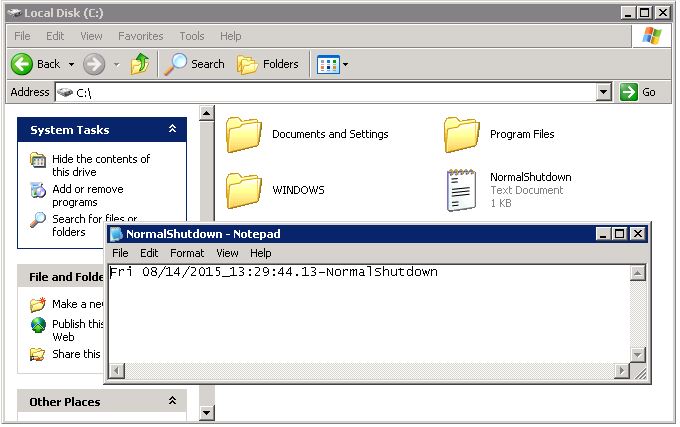Collapse the System Tasks panel
Viewport: 680px width, 427px height.
172,129
